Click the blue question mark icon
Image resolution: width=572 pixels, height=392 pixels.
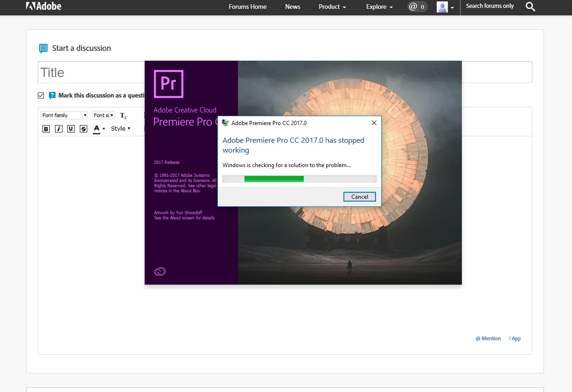(52, 95)
